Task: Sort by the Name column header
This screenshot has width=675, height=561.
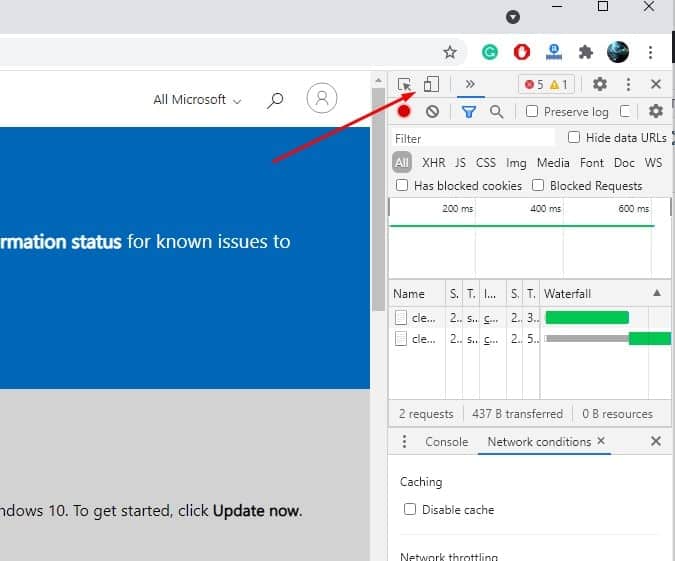Action: coord(417,294)
